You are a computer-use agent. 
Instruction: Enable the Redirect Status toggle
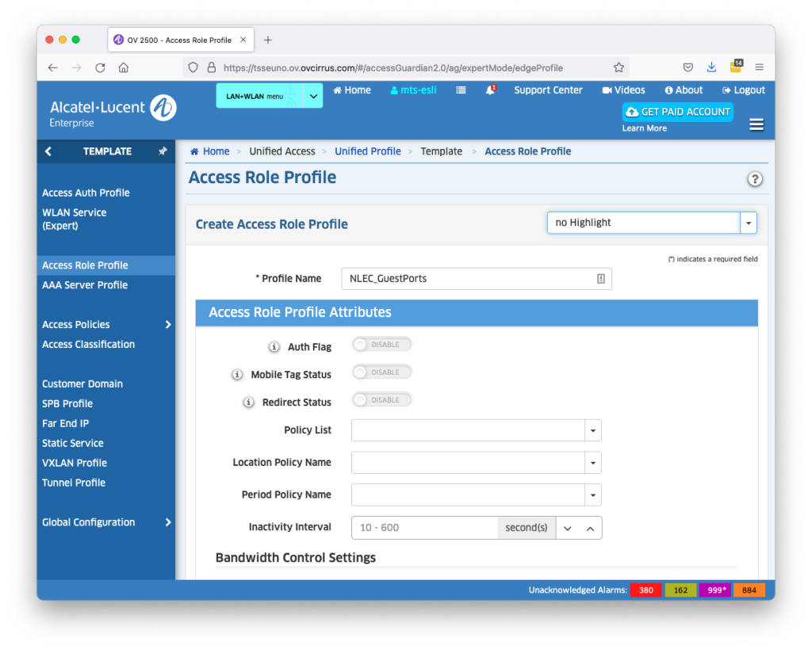(x=382, y=400)
